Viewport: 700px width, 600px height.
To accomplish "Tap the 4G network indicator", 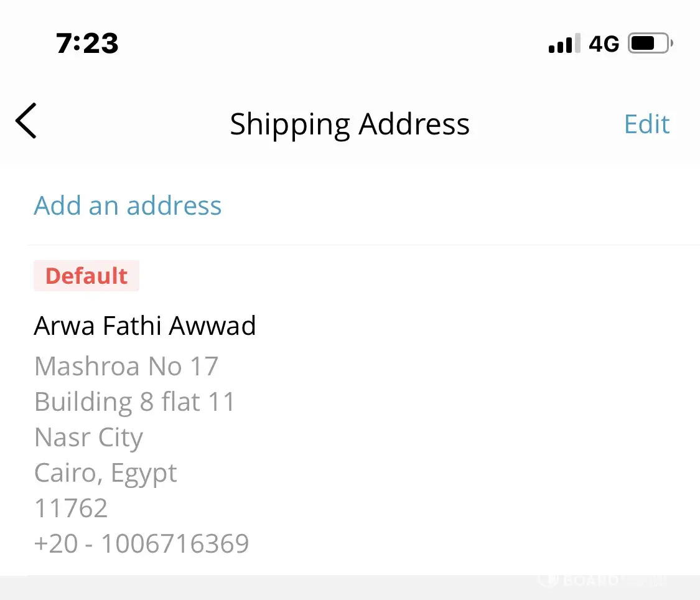I will point(604,44).
